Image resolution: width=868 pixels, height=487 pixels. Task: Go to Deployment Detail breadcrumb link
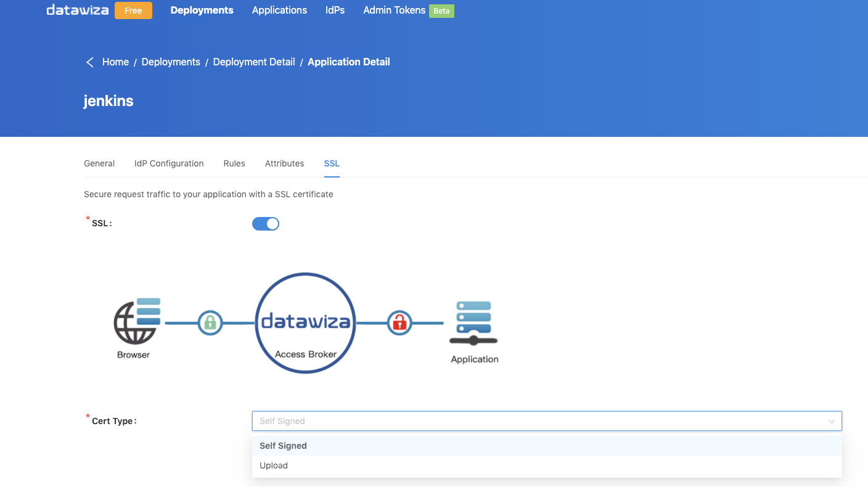click(254, 62)
